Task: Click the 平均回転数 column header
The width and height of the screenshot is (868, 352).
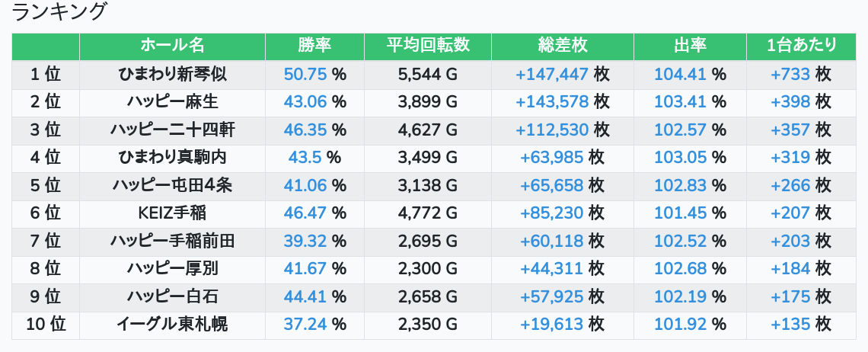Action: pyautogui.click(x=427, y=46)
